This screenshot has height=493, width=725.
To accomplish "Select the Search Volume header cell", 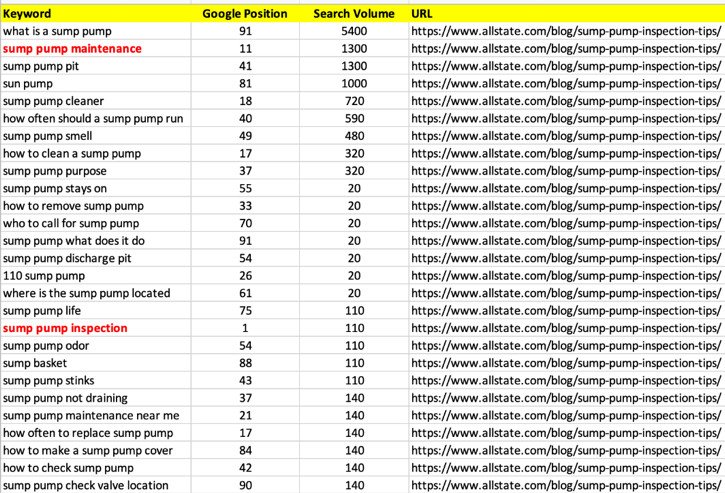I will click(x=354, y=13).
